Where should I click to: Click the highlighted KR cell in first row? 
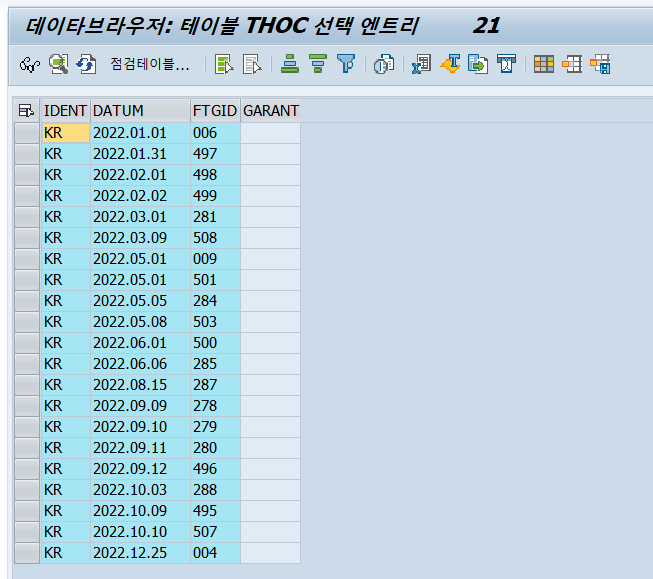[x=65, y=133]
